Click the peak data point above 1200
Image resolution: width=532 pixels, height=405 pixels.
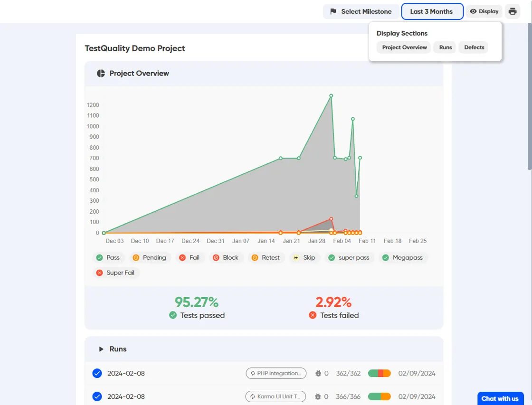coord(331,96)
